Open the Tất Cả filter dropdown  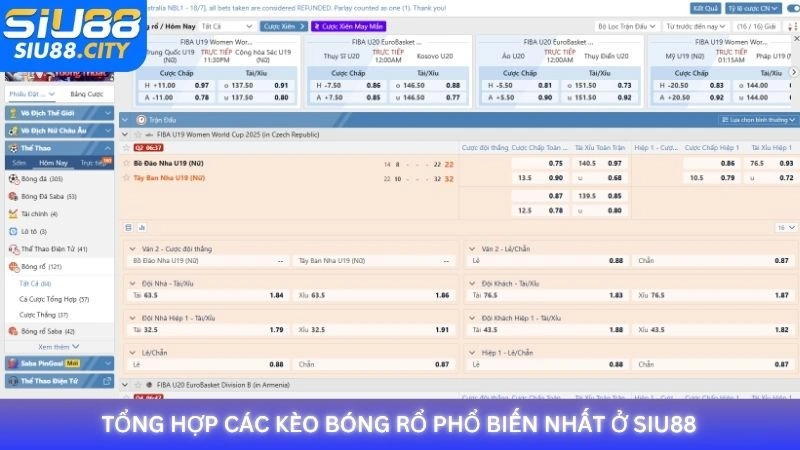pos(227,26)
